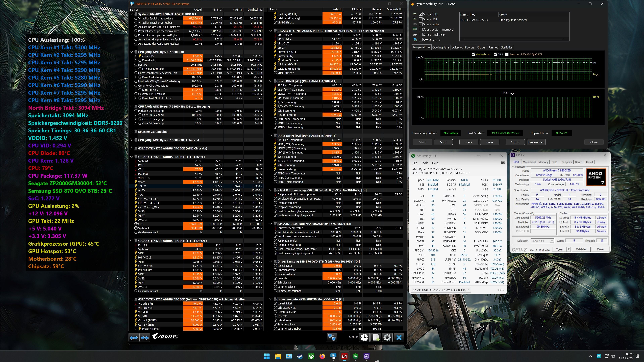Image resolution: width=644 pixels, height=362 pixels.
Task: Open ZenTimings Tools menu
Action: coord(425,163)
